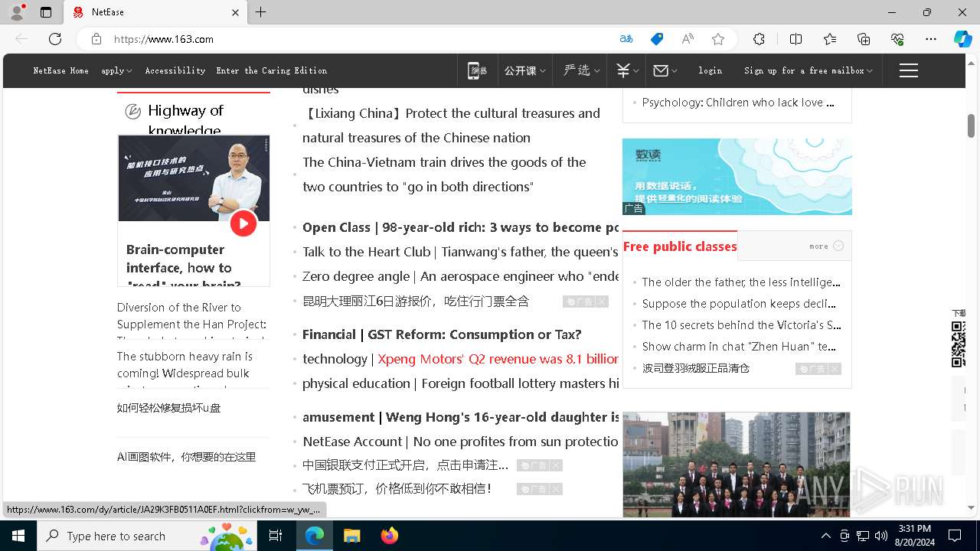
Task: Click the more link in classes panel
Action: pyautogui.click(x=818, y=246)
